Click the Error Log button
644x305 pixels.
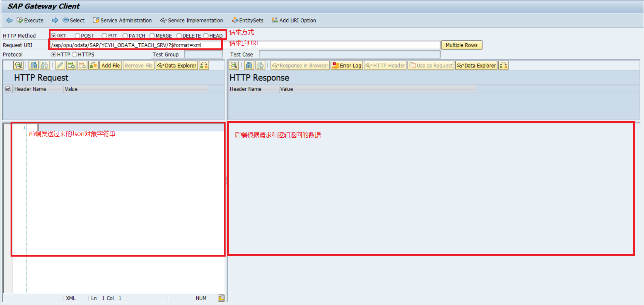click(347, 65)
